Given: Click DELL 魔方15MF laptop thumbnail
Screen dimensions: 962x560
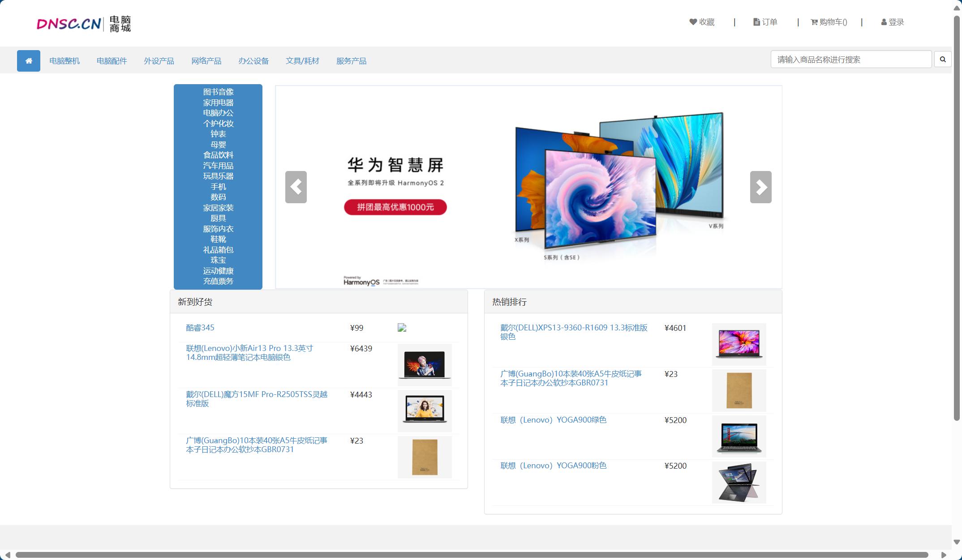Looking at the screenshot, I should point(425,411).
